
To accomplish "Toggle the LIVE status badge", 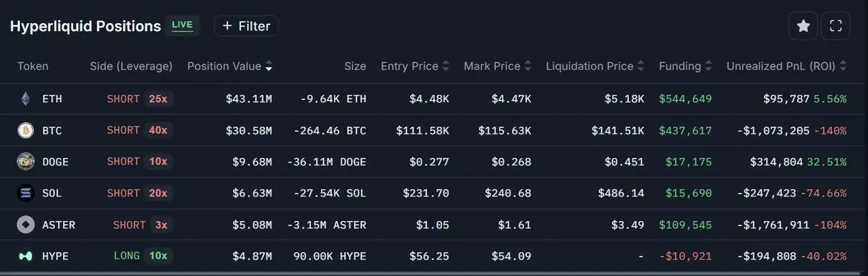I will tap(182, 25).
